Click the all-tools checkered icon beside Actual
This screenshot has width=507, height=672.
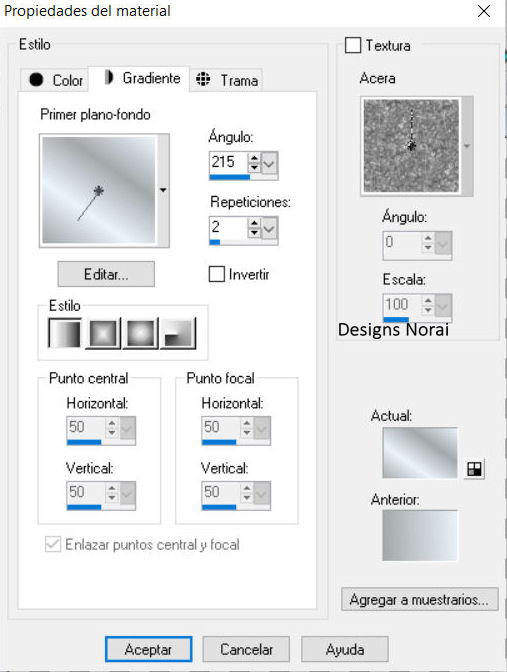(474, 469)
